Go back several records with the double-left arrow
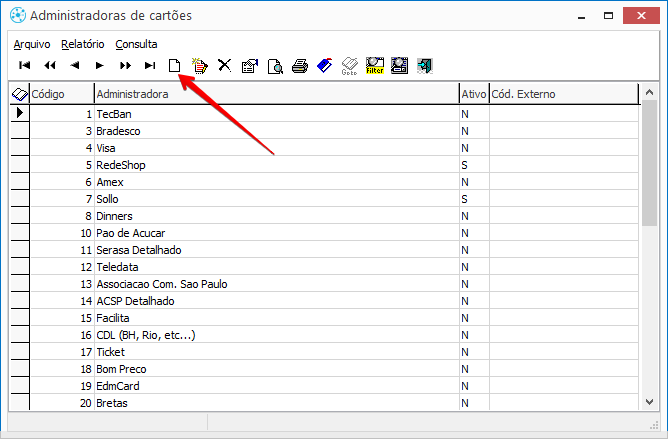 tap(50, 65)
